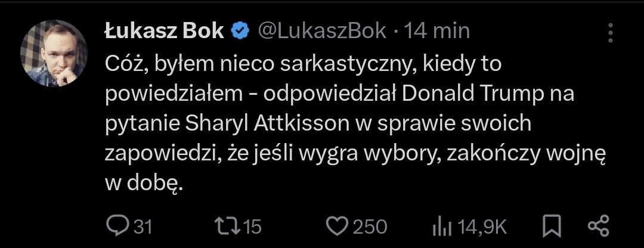The image size is (644, 248).
Task: Click the like count 250
Action: (370, 227)
